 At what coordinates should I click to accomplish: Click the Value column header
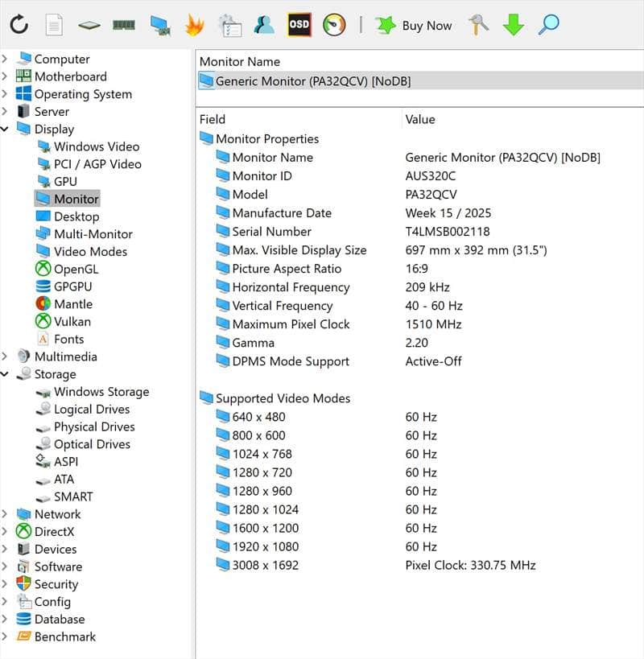(x=420, y=119)
